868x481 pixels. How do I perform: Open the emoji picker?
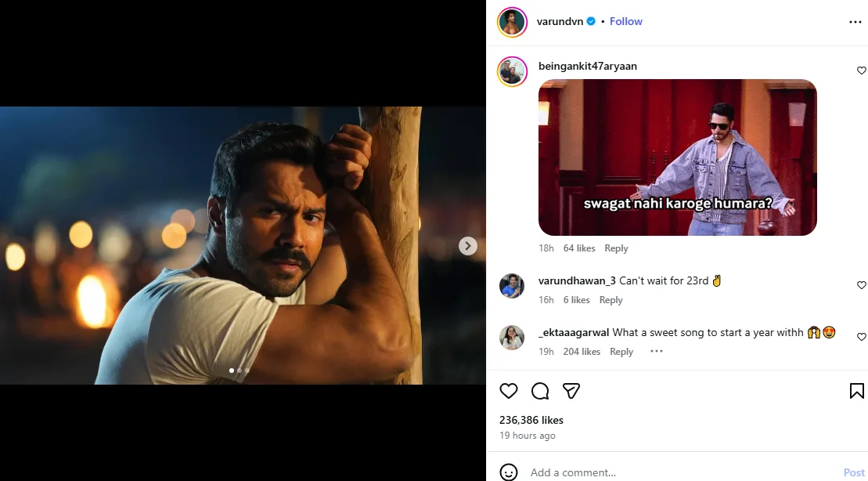[x=509, y=472]
